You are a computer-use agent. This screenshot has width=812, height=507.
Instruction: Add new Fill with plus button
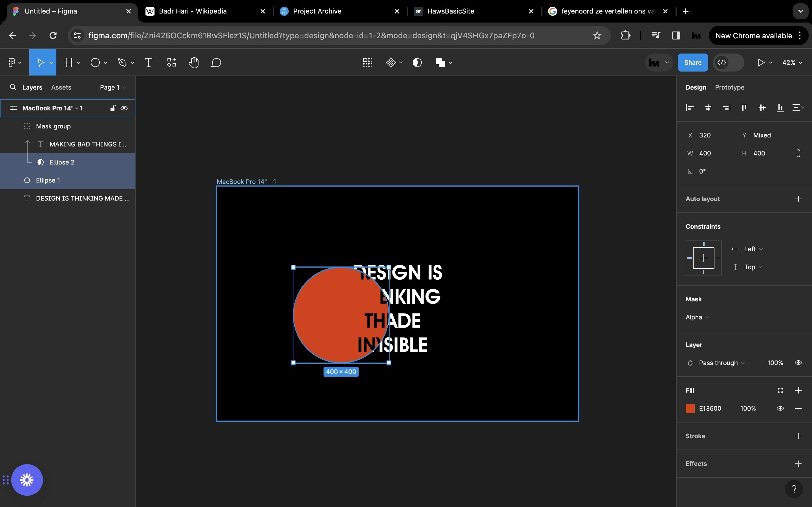coord(798,390)
